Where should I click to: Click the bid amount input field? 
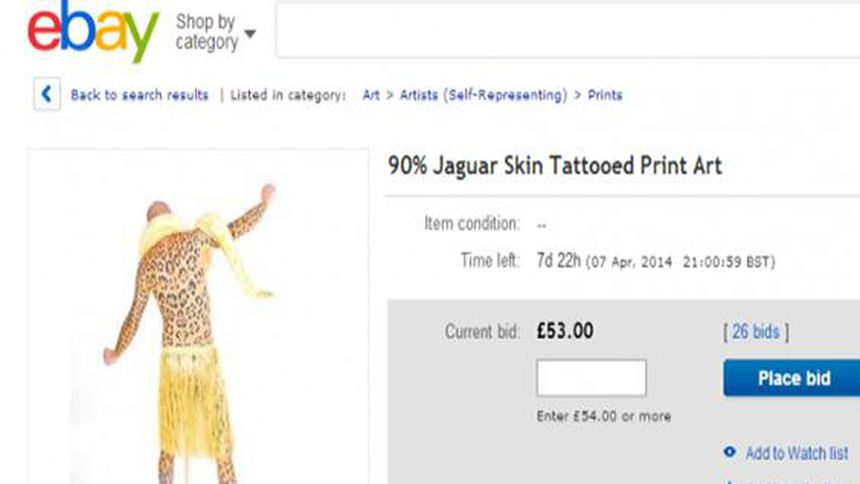pos(591,378)
